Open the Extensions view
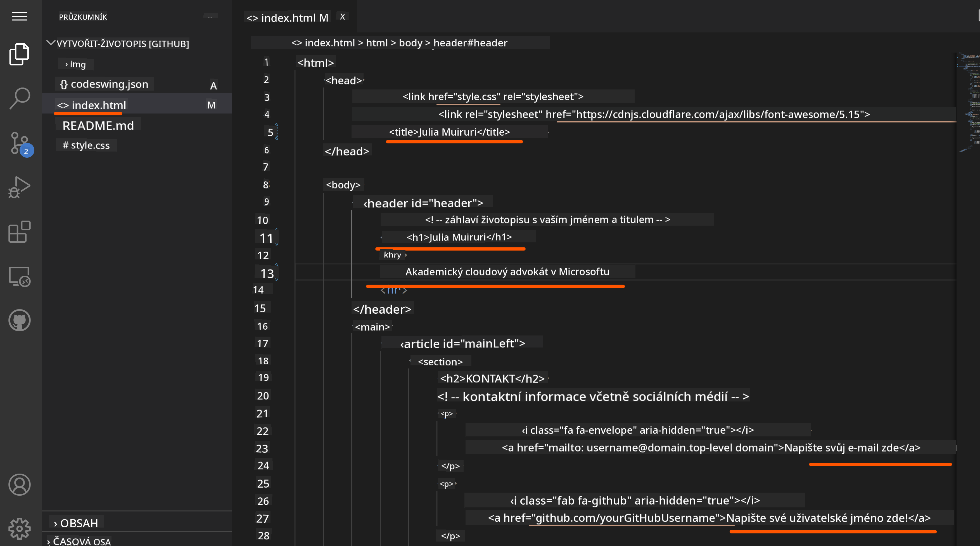The height and width of the screenshot is (546, 980). 19,232
